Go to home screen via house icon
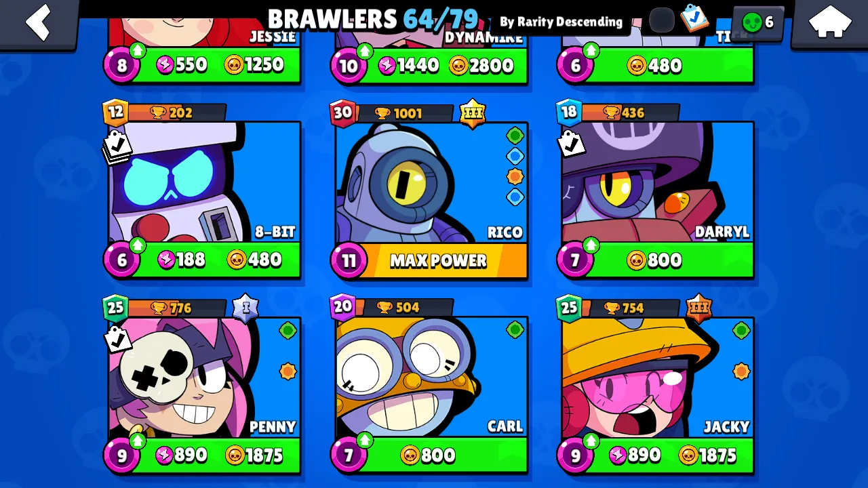Screen dimensions: 868x488 830,22
